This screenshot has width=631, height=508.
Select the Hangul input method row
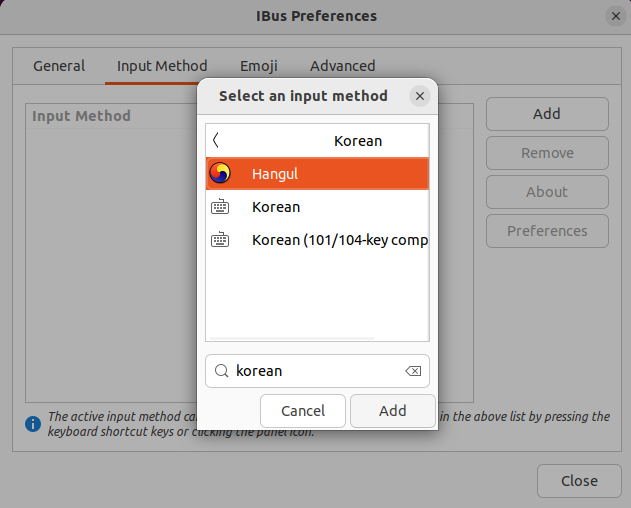317,173
